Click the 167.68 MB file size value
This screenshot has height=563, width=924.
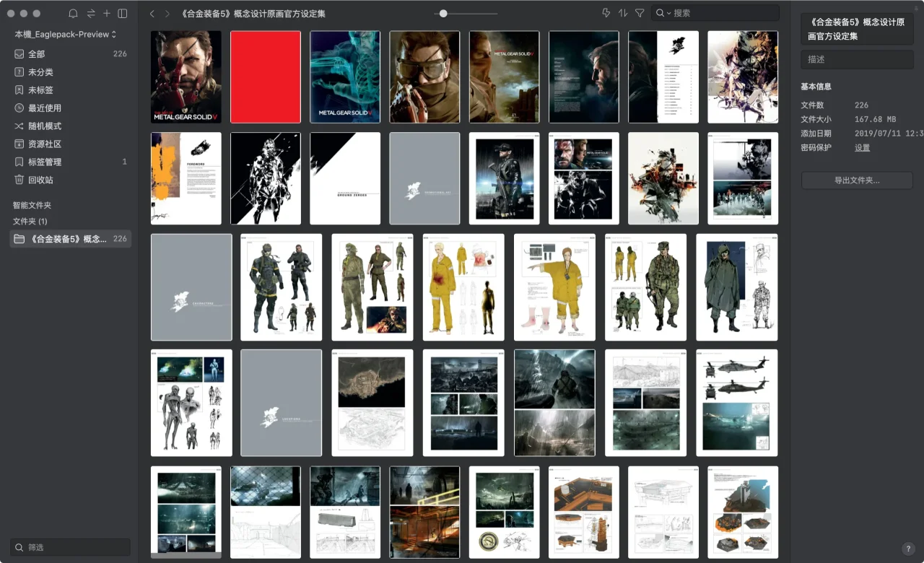875,119
